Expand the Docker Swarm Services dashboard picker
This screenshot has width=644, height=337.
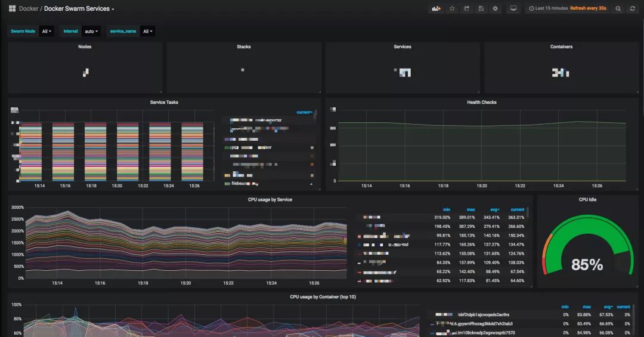[x=79, y=8]
